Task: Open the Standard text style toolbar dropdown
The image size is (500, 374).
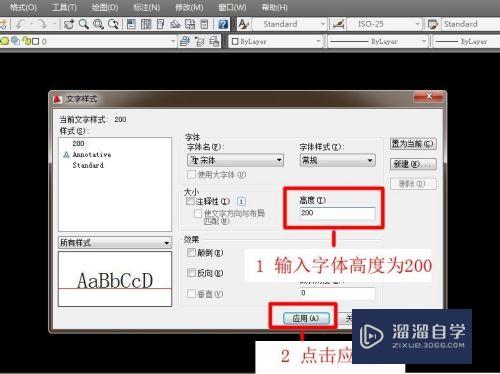Action: pyautogui.click(x=289, y=24)
